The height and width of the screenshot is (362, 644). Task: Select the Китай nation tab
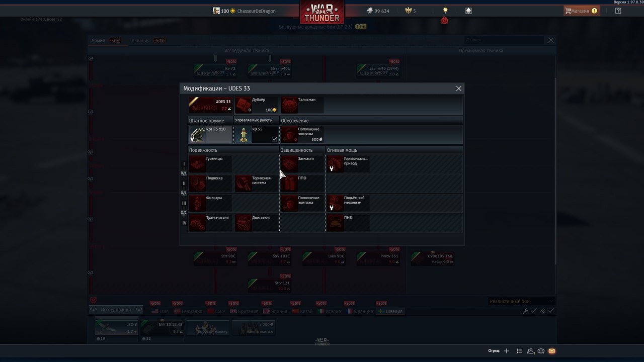click(302, 311)
